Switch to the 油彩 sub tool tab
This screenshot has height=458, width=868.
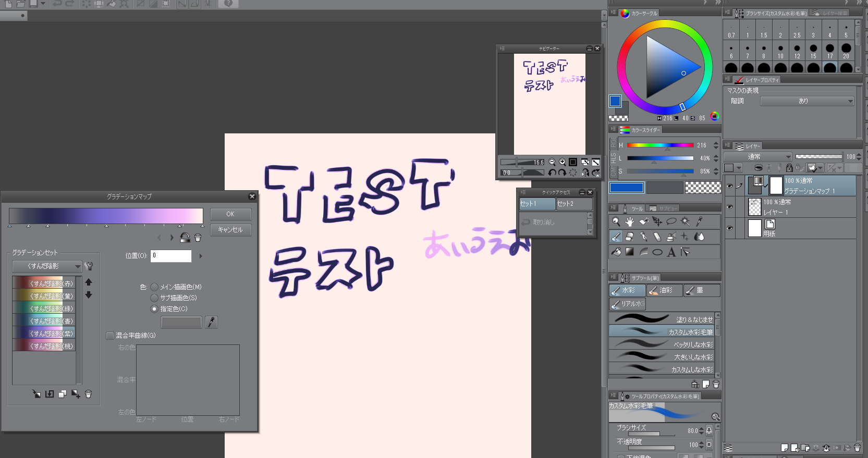(665, 290)
